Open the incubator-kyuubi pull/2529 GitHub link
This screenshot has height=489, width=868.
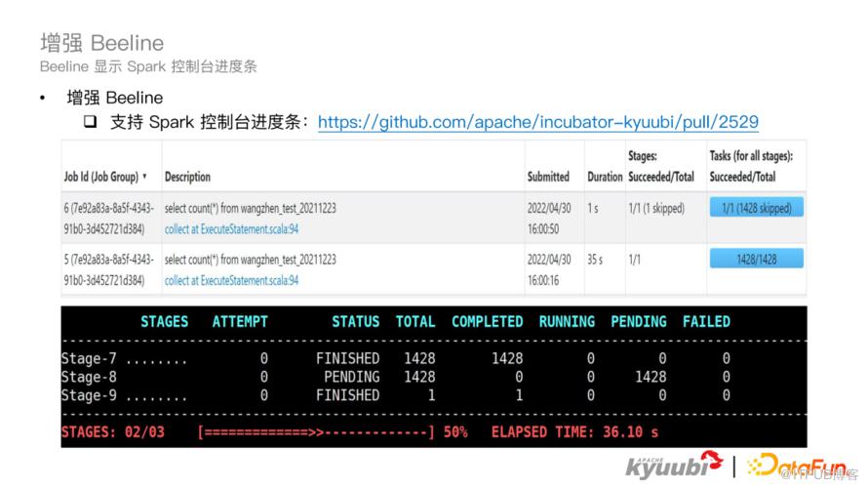click(x=538, y=122)
